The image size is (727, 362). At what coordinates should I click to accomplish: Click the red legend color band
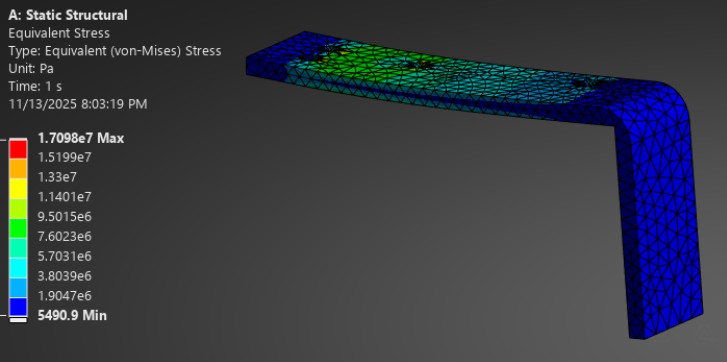coord(18,149)
